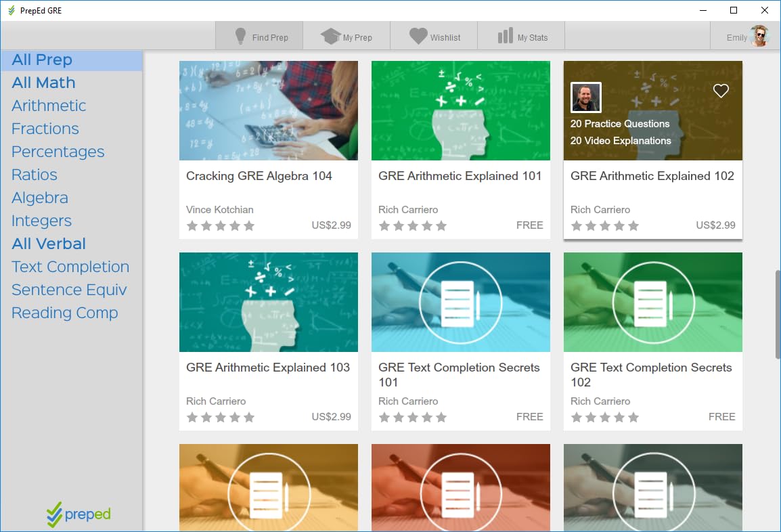
Task: Click the GRE Text Completion Secrets 101 title
Action: coord(459,374)
